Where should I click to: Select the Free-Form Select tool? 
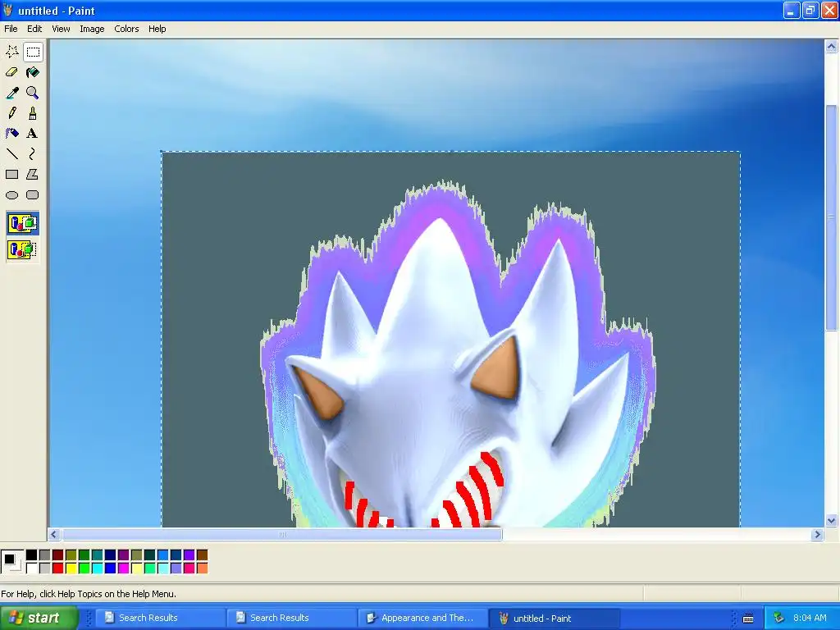pyautogui.click(x=11, y=52)
